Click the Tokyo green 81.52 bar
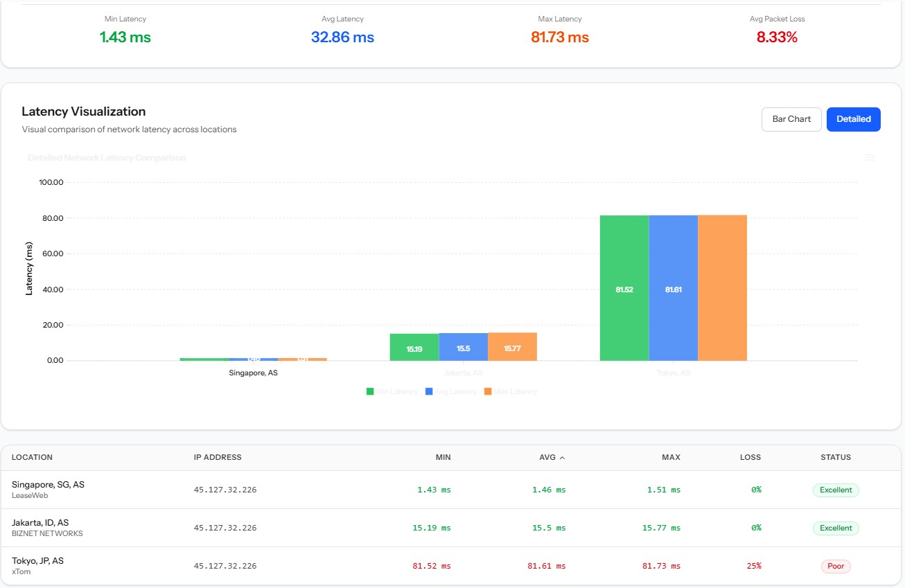The width and height of the screenshot is (905, 588). 624,288
